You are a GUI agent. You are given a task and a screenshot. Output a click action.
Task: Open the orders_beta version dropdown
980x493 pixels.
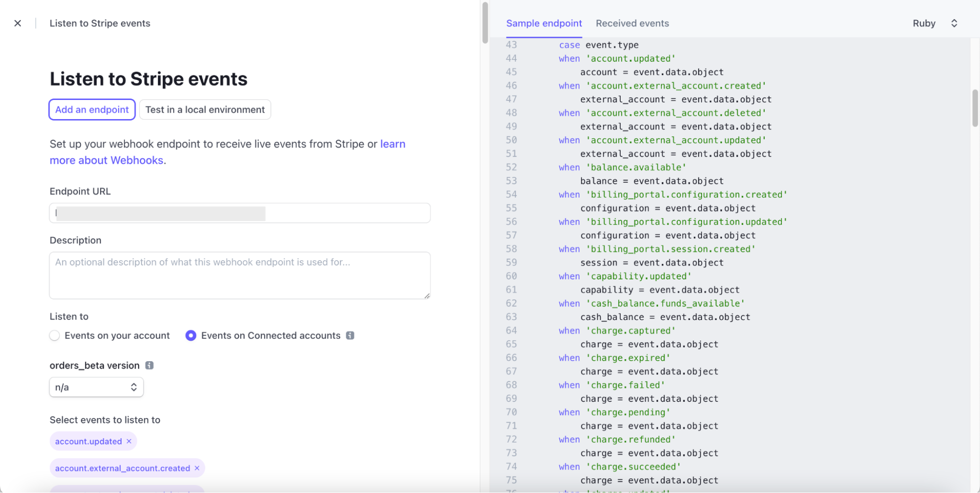(96, 387)
